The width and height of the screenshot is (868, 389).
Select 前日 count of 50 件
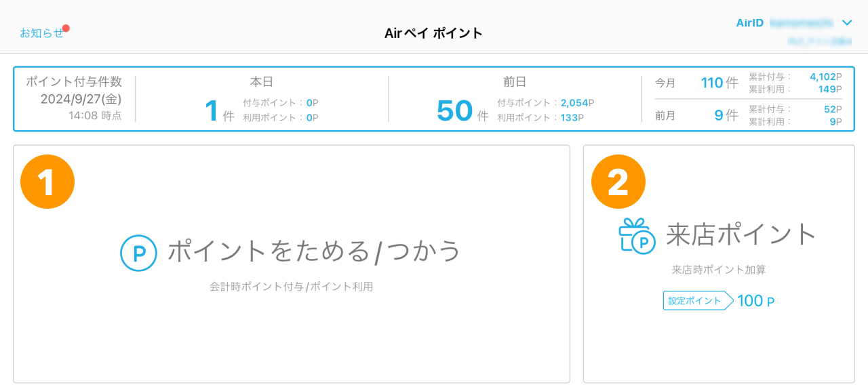pos(462,111)
